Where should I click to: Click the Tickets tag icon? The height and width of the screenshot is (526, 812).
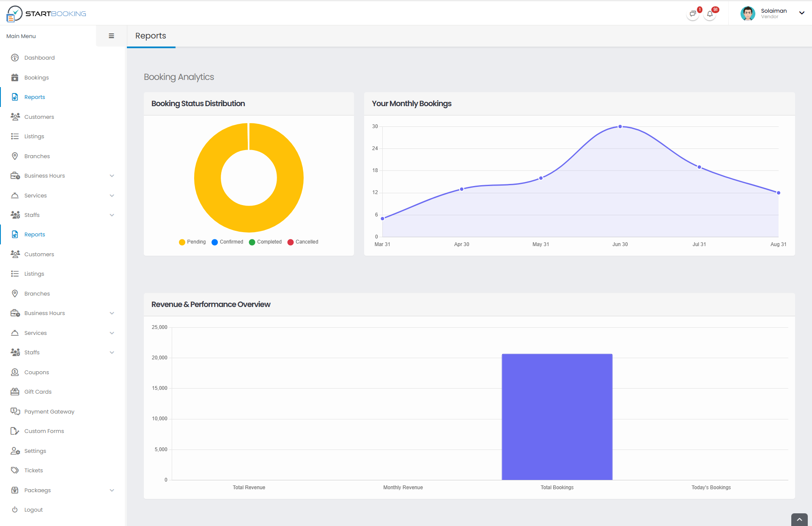[15, 470]
